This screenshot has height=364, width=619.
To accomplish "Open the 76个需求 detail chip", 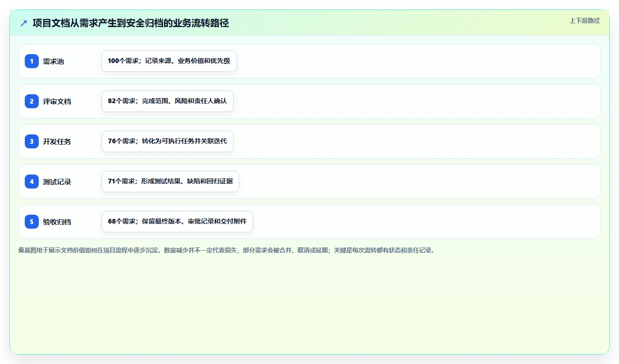I will pyautogui.click(x=167, y=141).
